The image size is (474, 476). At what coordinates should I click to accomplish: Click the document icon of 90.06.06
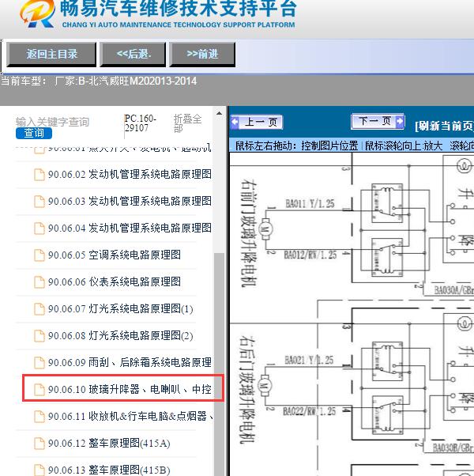click(x=39, y=282)
